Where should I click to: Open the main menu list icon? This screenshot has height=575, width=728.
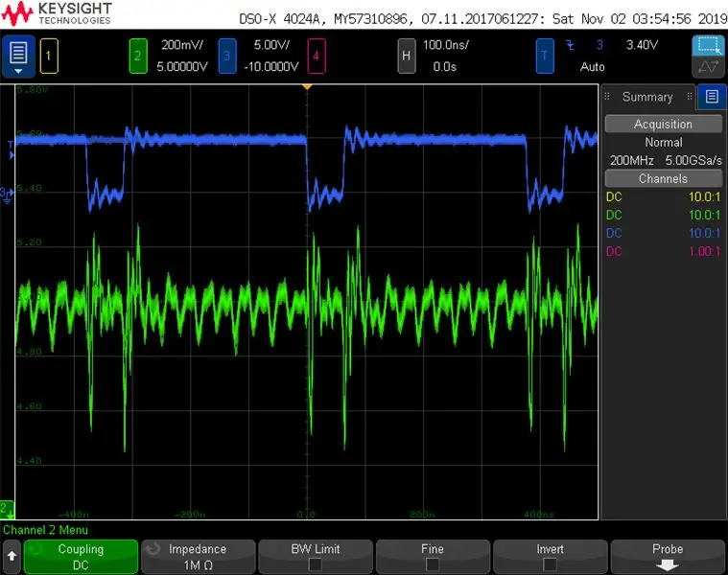[x=18, y=57]
